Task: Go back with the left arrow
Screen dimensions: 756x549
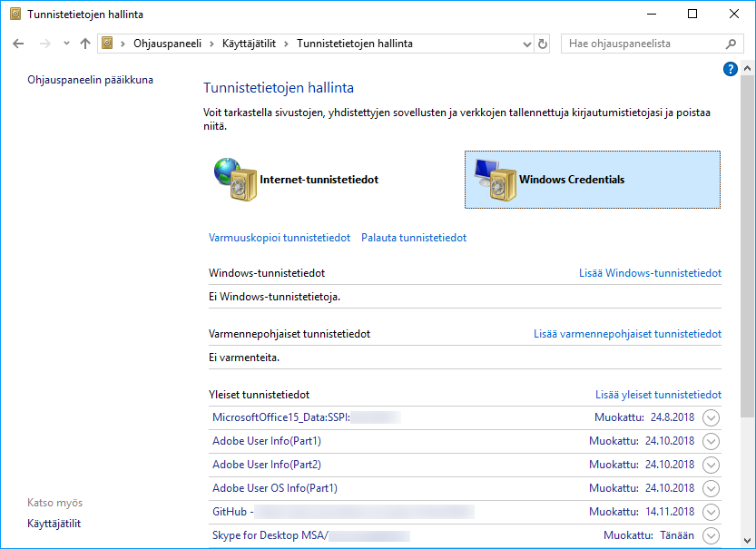Action: [x=19, y=44]
